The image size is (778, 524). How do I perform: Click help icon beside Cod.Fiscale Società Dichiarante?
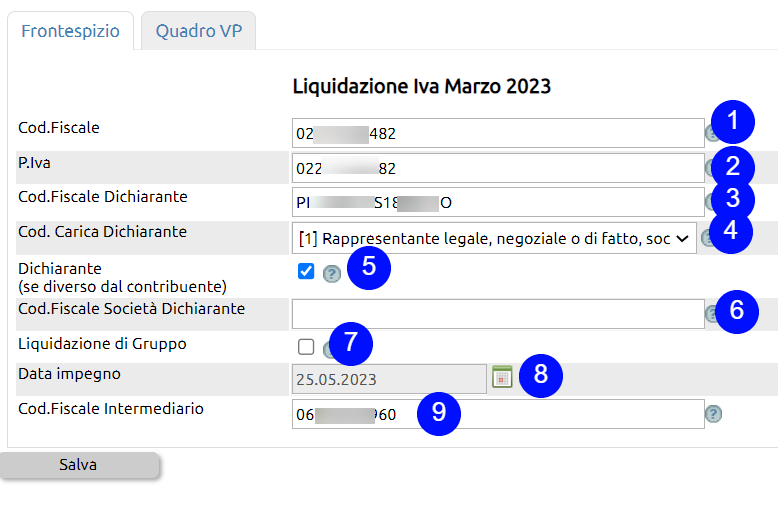pyautogui.click(x=710, y=314)
